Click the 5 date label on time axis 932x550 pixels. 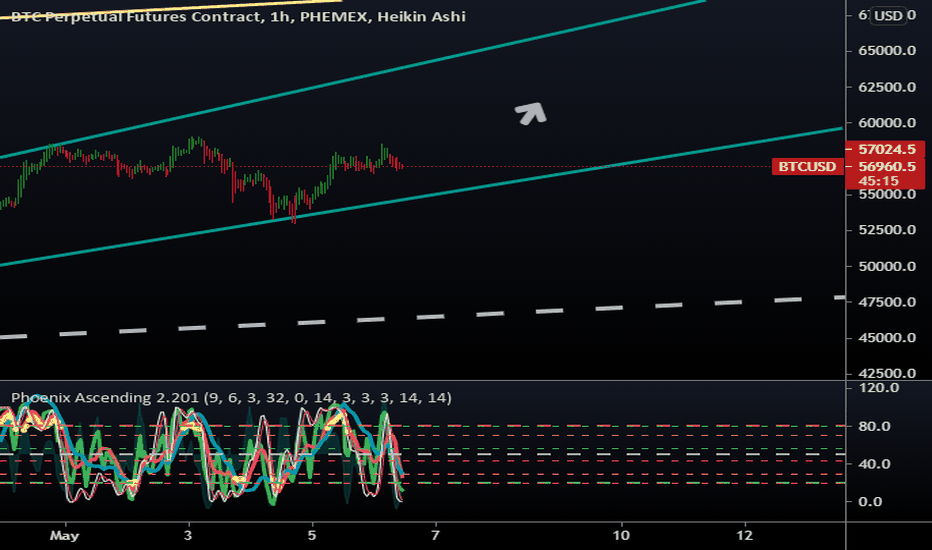312,536
